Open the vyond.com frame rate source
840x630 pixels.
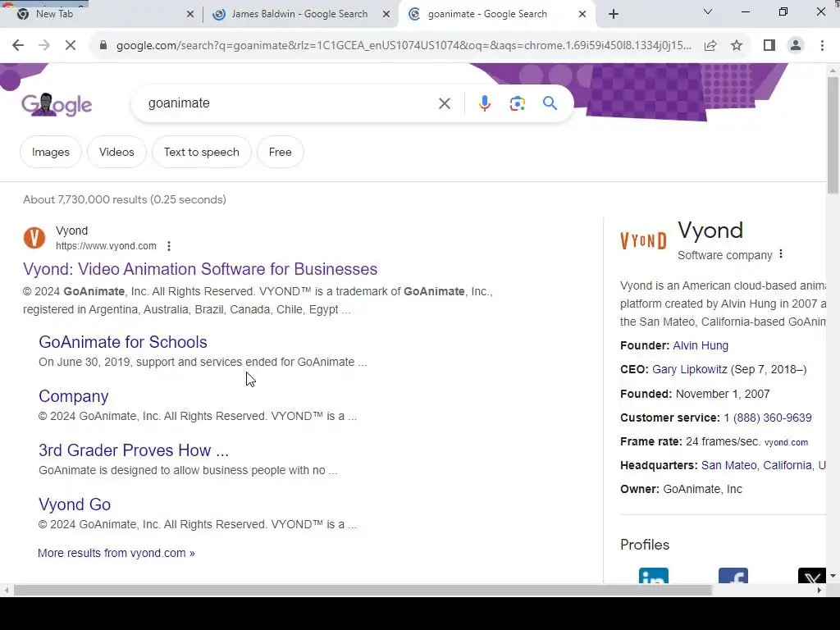coord(786,442)
